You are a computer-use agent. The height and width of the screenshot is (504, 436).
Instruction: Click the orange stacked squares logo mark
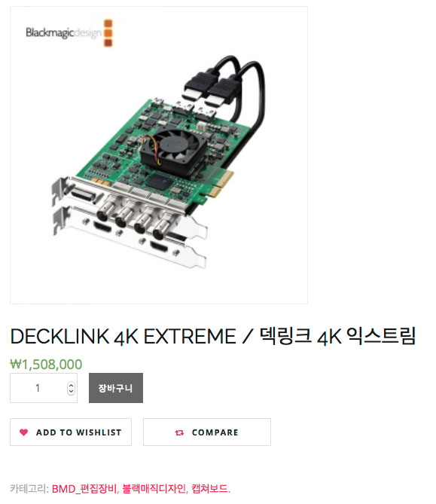[x=108, y=33]
